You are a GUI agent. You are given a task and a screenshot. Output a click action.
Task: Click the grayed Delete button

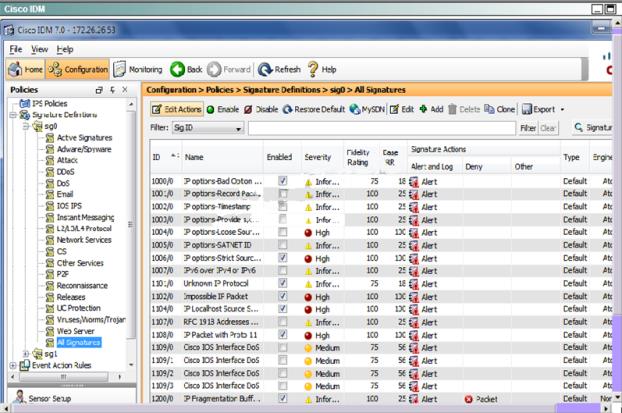coord(464,109)
